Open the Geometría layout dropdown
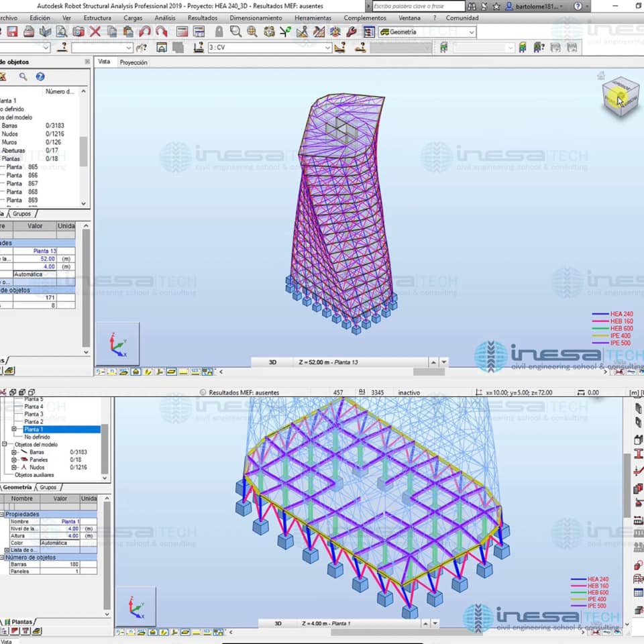This screenshot has width=644, height=644. (472, 32)
